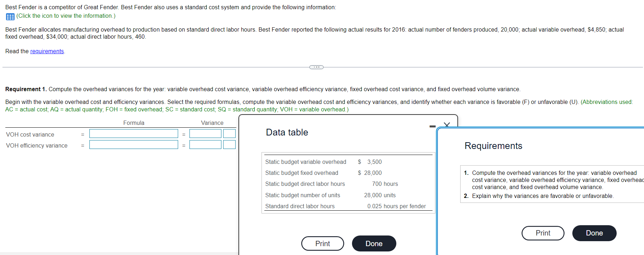The width and height of the screenshot is (644, 255).
Task: Open the requirements link
Action: coord(47,51)
